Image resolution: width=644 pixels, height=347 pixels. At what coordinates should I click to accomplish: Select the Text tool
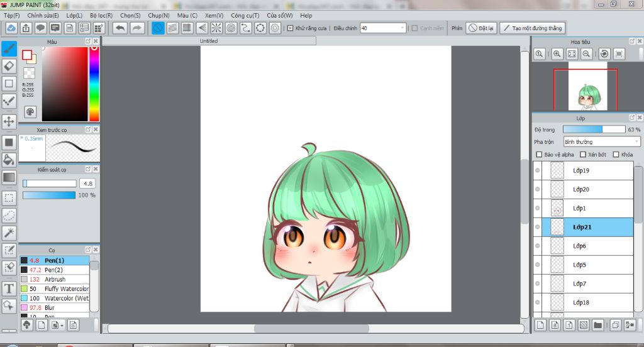click(x=9, y=289)
